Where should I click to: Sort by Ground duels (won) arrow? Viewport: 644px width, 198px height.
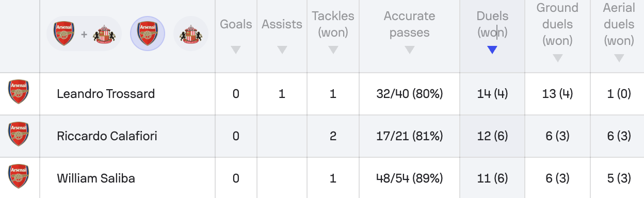(557, 58)
